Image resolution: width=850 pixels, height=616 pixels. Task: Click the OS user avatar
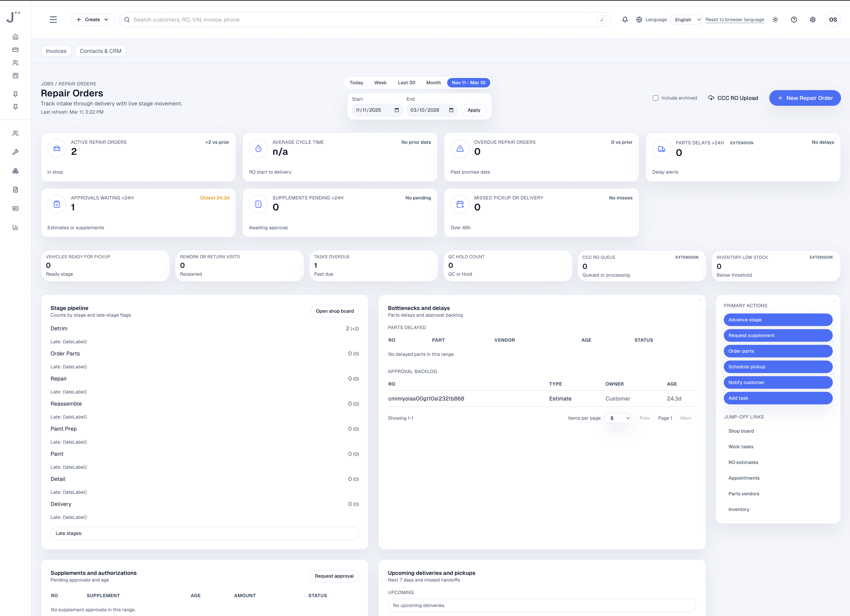(833, 19)
